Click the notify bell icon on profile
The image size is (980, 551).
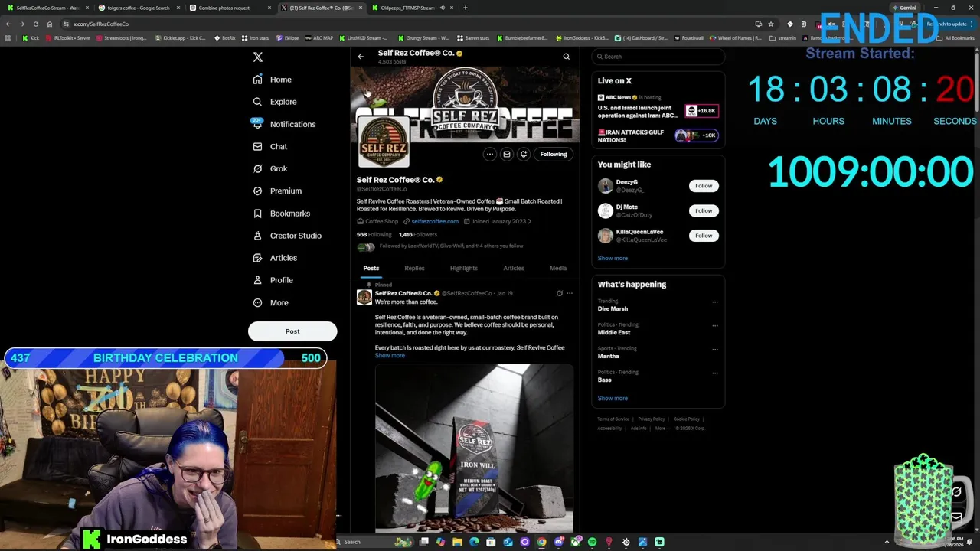coord(524,154)
